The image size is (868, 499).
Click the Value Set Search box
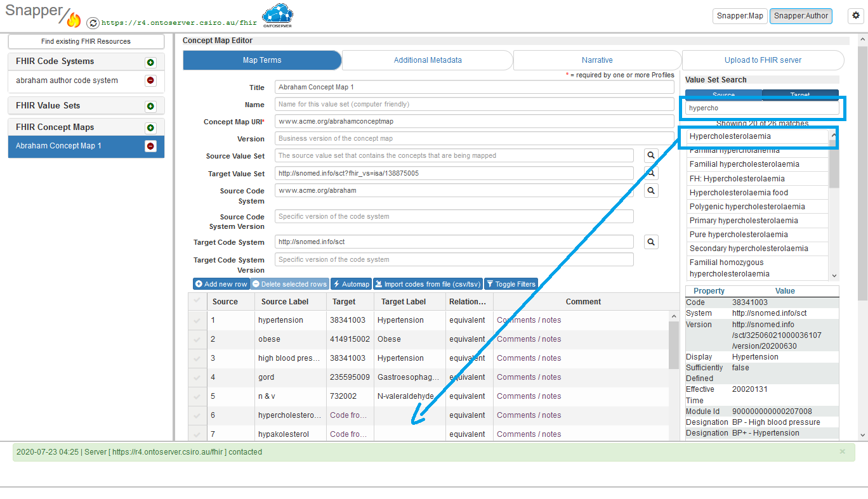pos(762,108)
